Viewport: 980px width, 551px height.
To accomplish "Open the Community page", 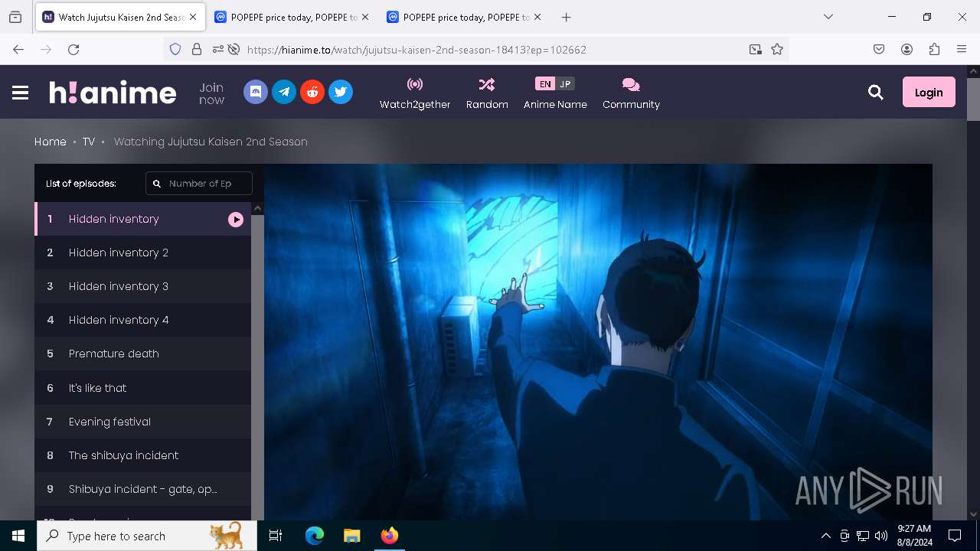I will [x=631, y=93].
